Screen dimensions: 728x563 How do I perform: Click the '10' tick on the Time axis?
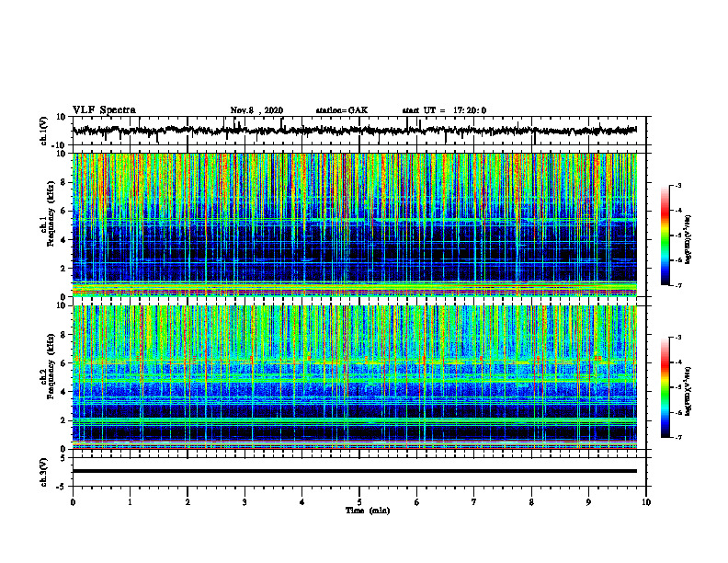pyautogui.click(x=646, y=502)
